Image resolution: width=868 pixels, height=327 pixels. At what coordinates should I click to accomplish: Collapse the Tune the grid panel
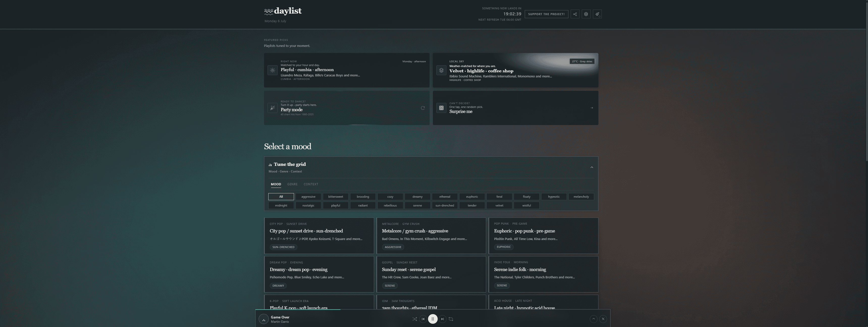(592, 167)
